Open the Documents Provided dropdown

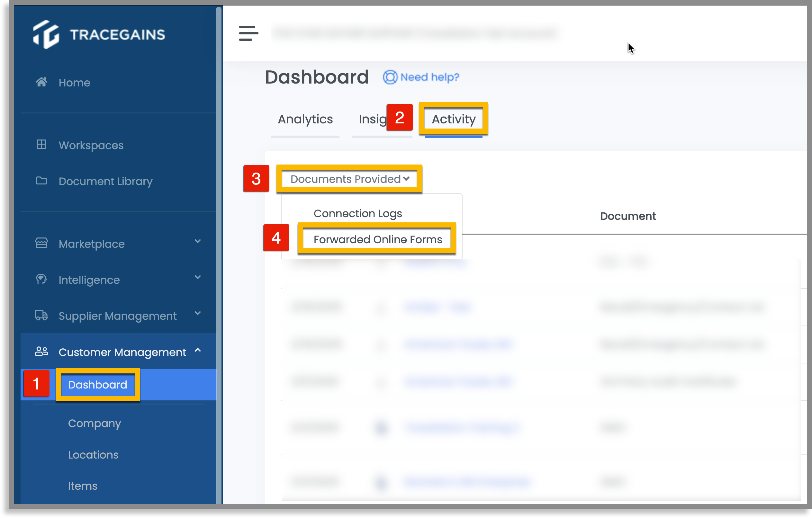[350, 179]
